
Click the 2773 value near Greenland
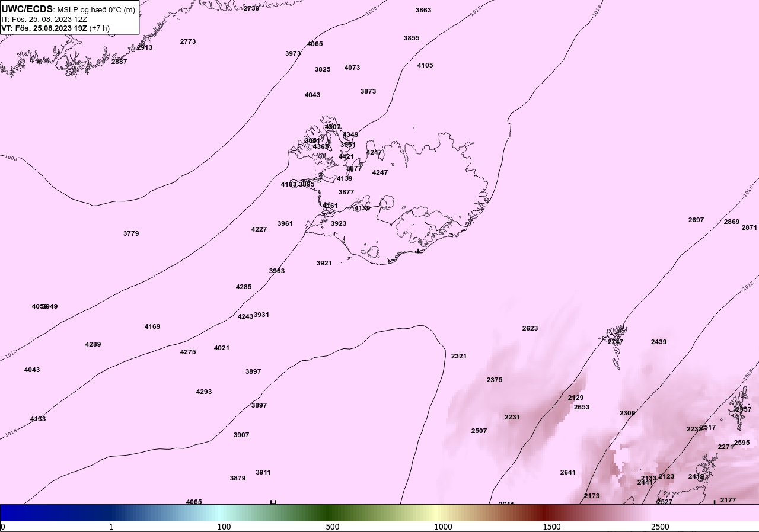(x=188, y=41)
